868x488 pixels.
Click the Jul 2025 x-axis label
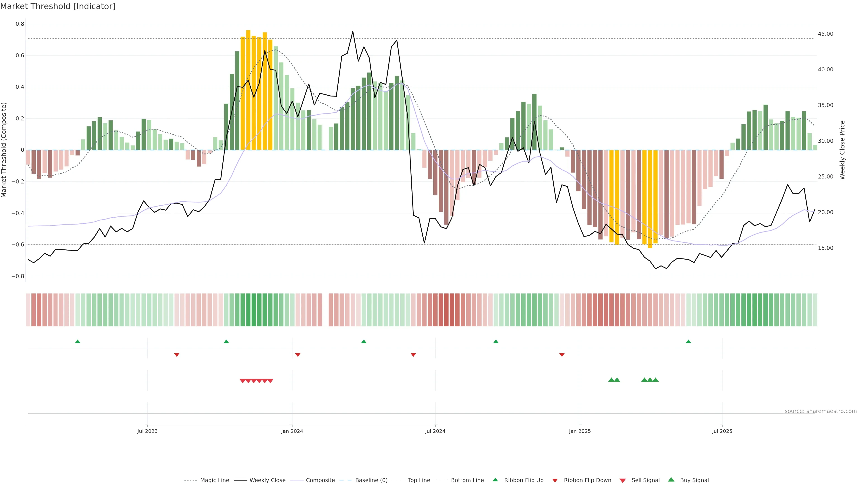722,431
